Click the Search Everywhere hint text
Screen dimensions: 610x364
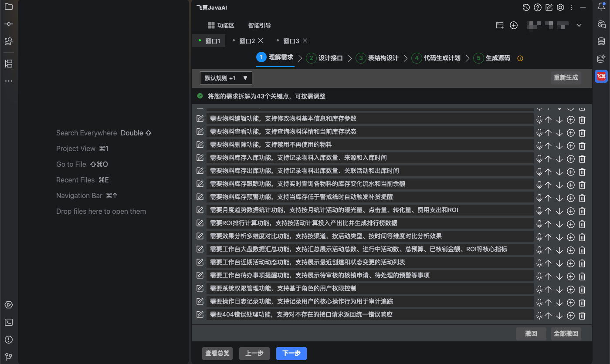(x=86, y=133)
